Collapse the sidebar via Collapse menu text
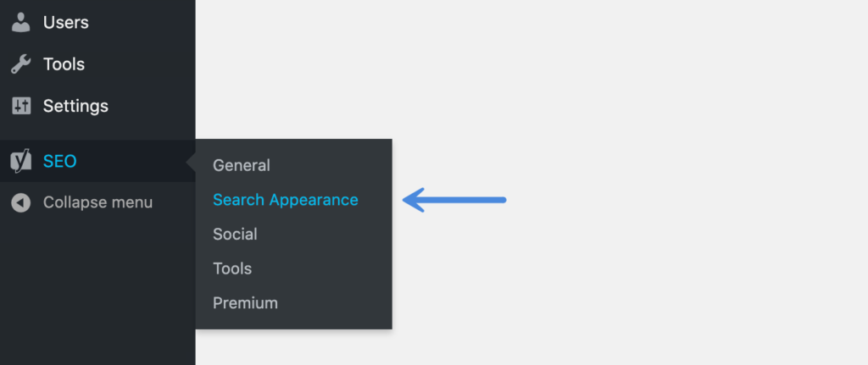This screenshot has width=868, height=365. point(98,202)
